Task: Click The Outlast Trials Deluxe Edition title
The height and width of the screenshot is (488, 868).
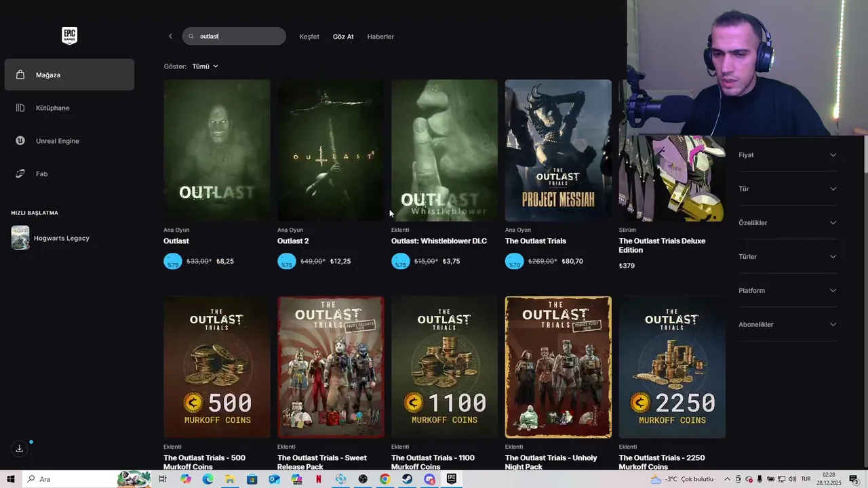Action: 662,245
